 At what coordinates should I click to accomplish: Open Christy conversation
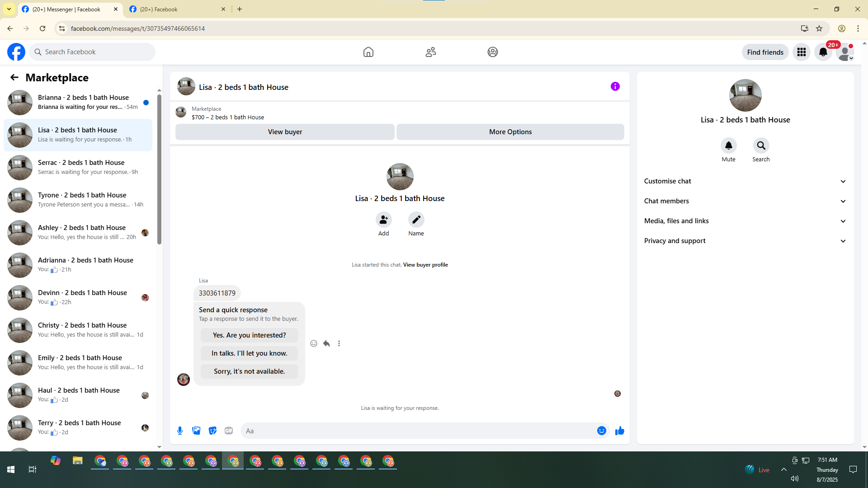coord(78,330)
